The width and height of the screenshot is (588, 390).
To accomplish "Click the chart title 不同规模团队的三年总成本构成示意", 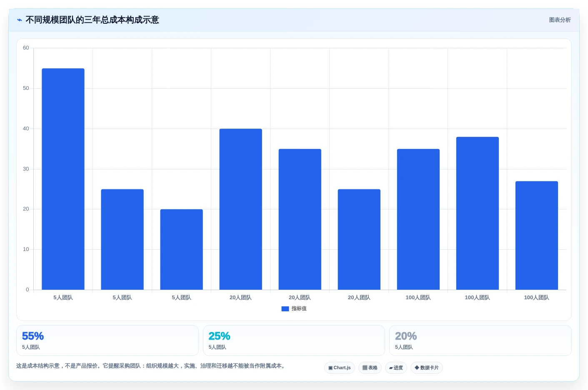I will coord(92,20).
